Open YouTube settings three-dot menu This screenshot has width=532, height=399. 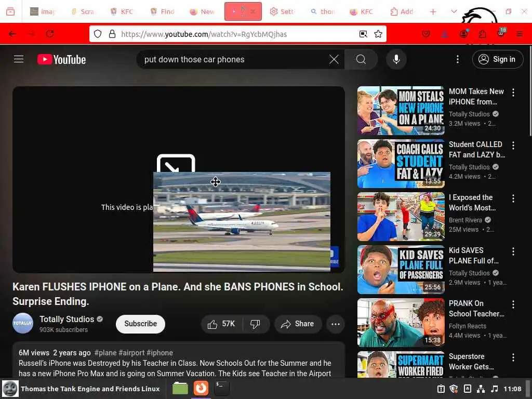click(457, 59)
